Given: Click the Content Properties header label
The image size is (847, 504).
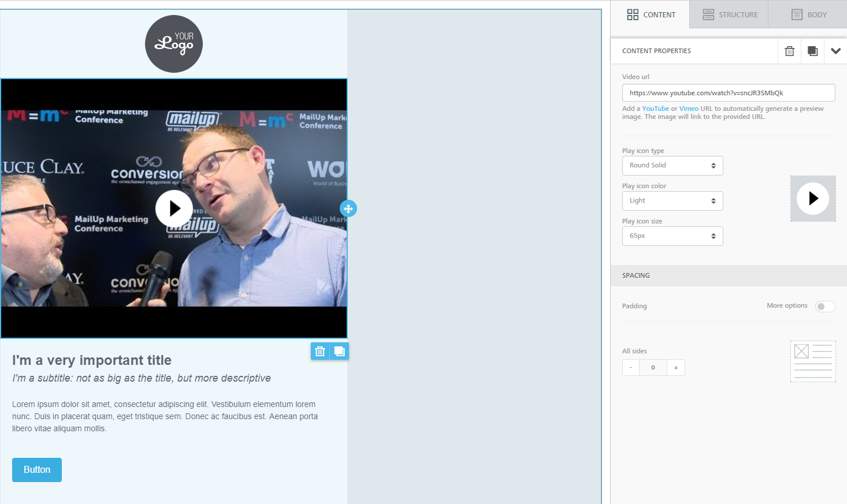Looking at the screenshot, I should tap(656, 51).
